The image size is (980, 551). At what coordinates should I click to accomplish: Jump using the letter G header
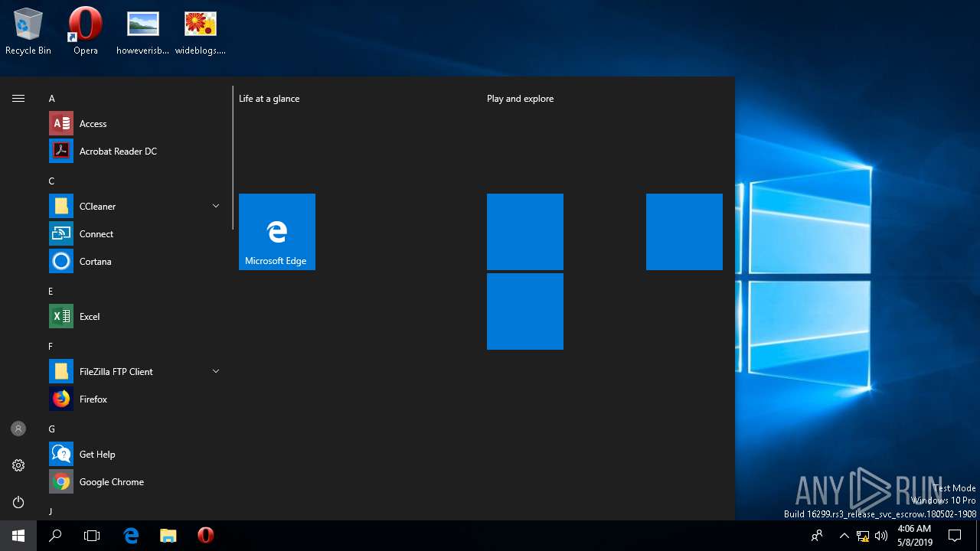click(x=52, y=429)
